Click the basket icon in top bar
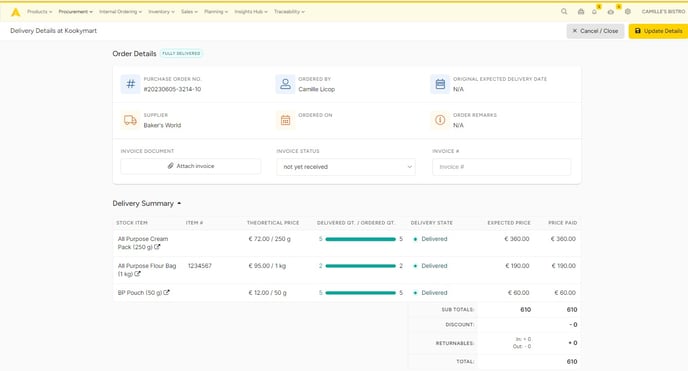The width and height of the screenshot is (688, 371). (x=581, y=12)
